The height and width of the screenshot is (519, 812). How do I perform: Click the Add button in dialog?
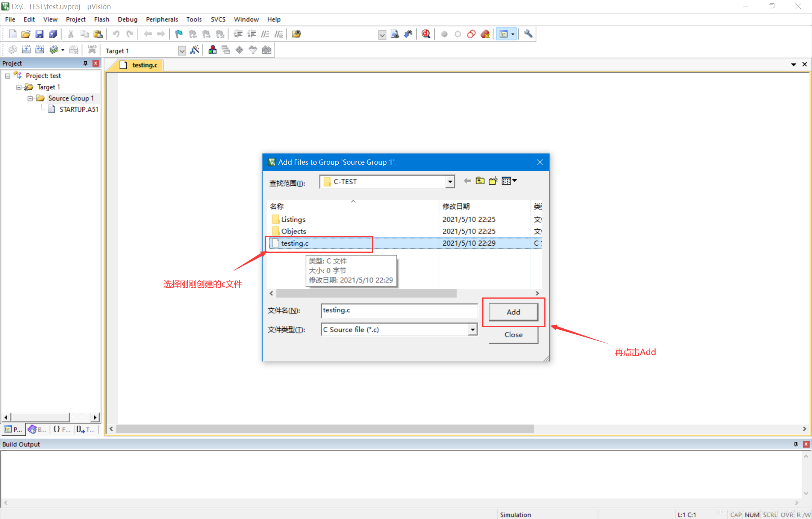coord(513,312)
